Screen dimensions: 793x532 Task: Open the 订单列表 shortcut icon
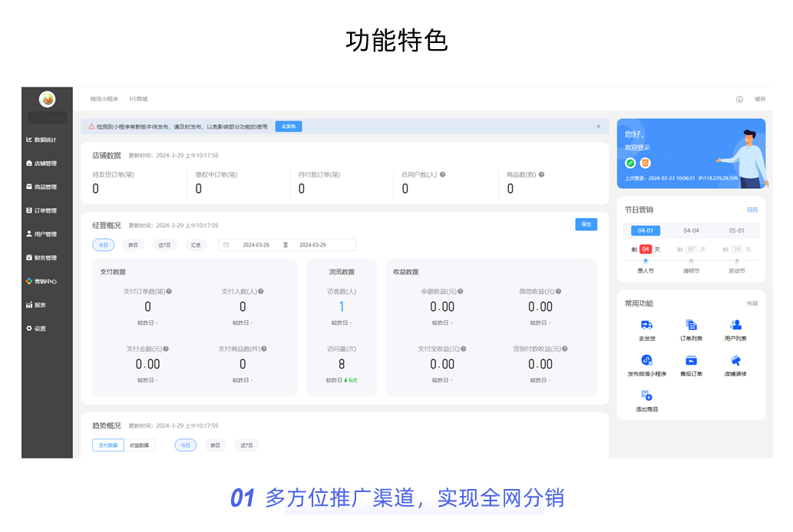[691, 325]
